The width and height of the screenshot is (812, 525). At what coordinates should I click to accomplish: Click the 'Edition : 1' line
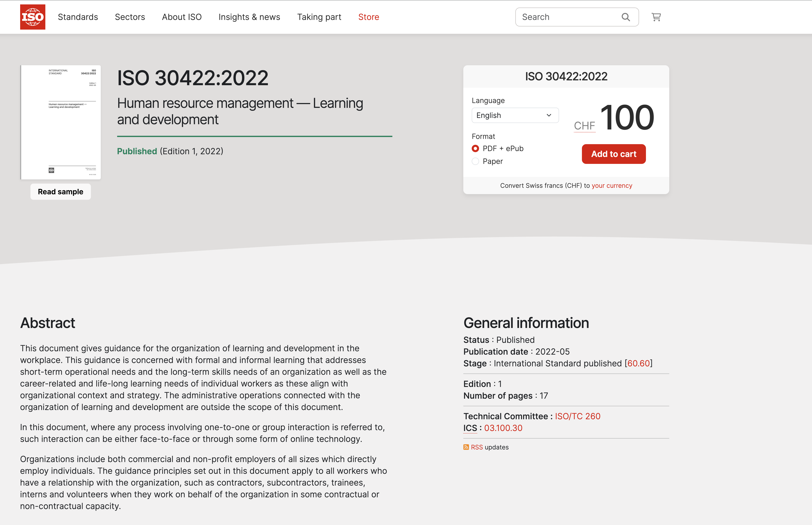483,384
